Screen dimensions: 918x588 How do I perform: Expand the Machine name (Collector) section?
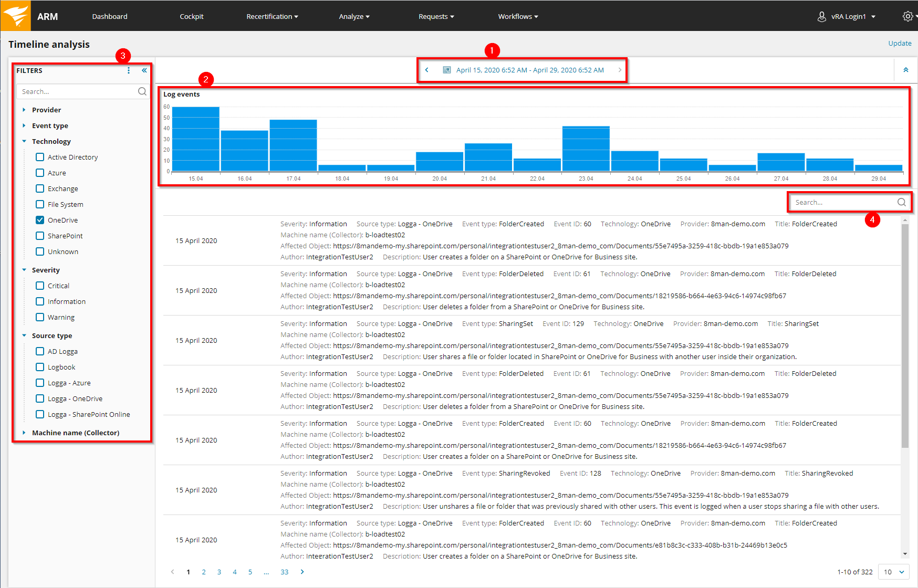pyautogui.click(x=24, y=432)
